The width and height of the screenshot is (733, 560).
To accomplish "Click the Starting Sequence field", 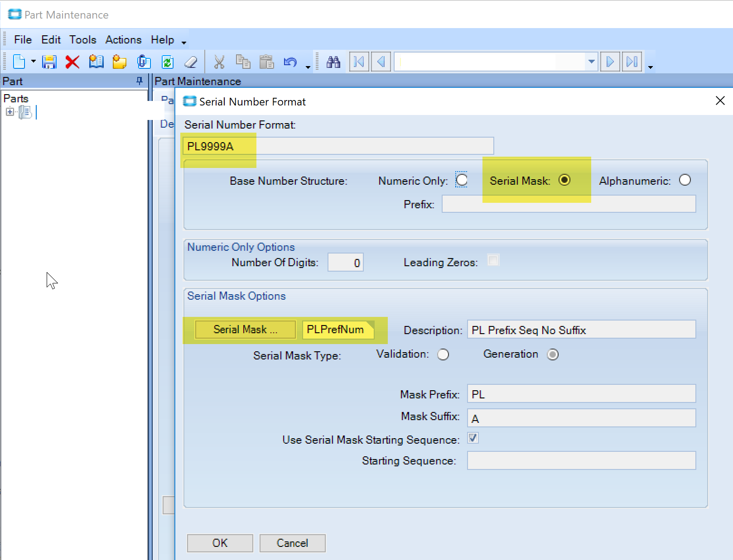I will click(x=582, y=461).
